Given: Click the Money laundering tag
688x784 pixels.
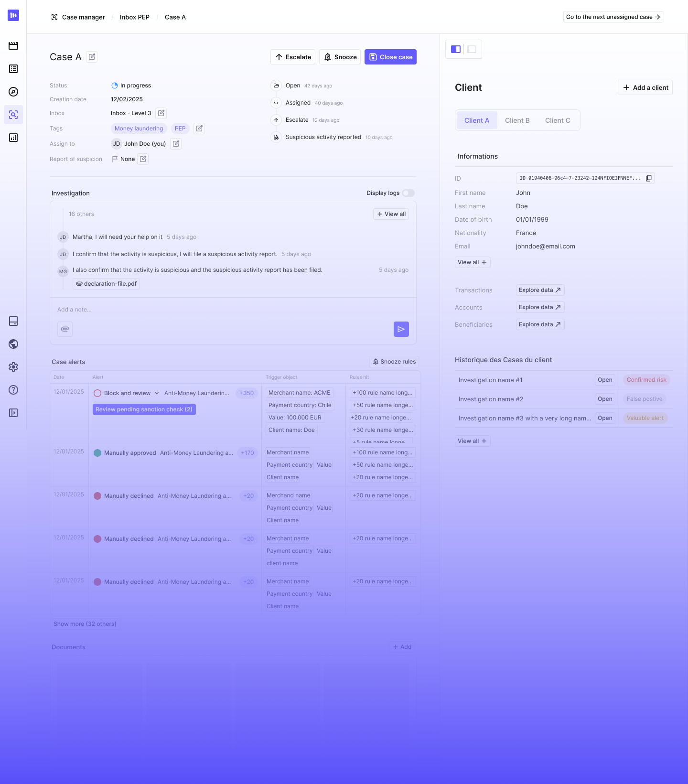Looking at the screenshot, I should click(x=139, y=129).
